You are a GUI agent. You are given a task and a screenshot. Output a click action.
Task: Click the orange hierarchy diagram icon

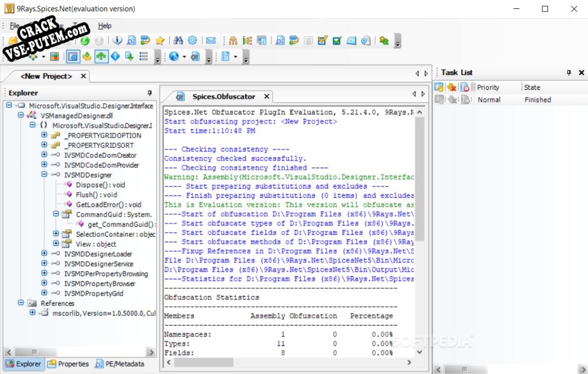[x=233, y=41]
